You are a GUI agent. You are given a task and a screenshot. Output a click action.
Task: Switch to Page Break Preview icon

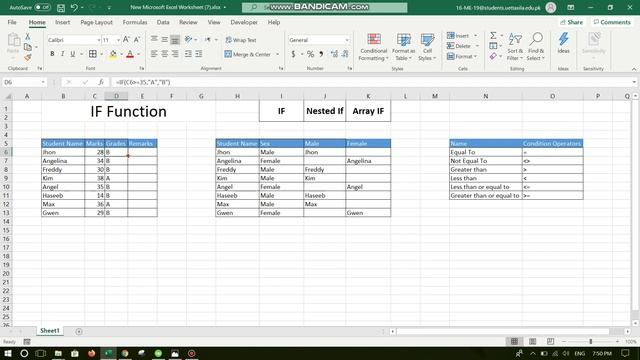[550, 341]
